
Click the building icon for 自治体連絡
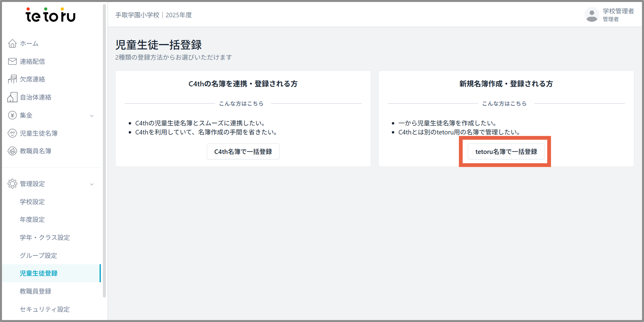coord(12,97)
